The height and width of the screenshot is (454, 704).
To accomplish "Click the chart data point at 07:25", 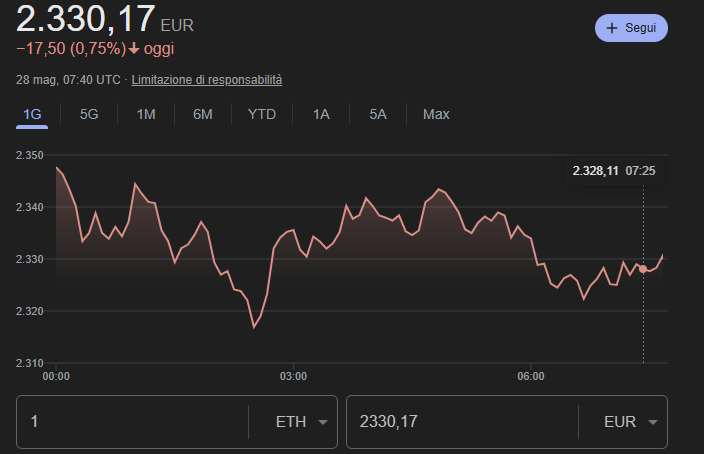I will pos(643,268).
